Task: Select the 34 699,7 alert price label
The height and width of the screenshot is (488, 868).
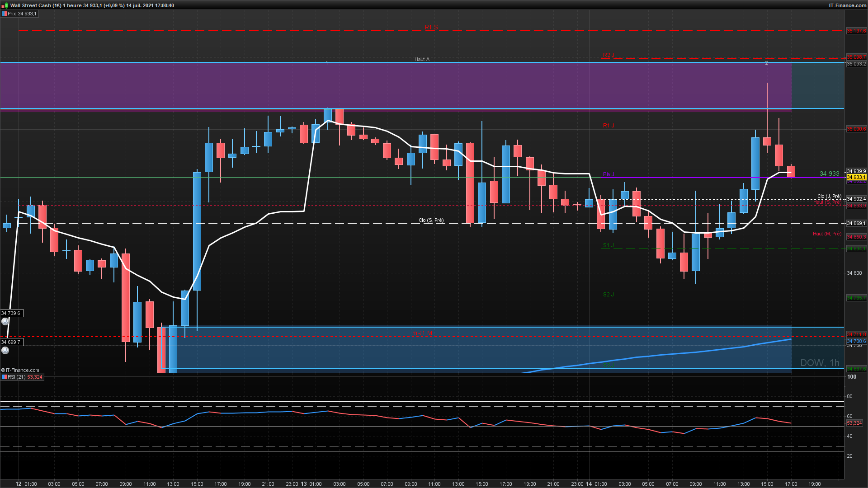Action: coord(11,342)
